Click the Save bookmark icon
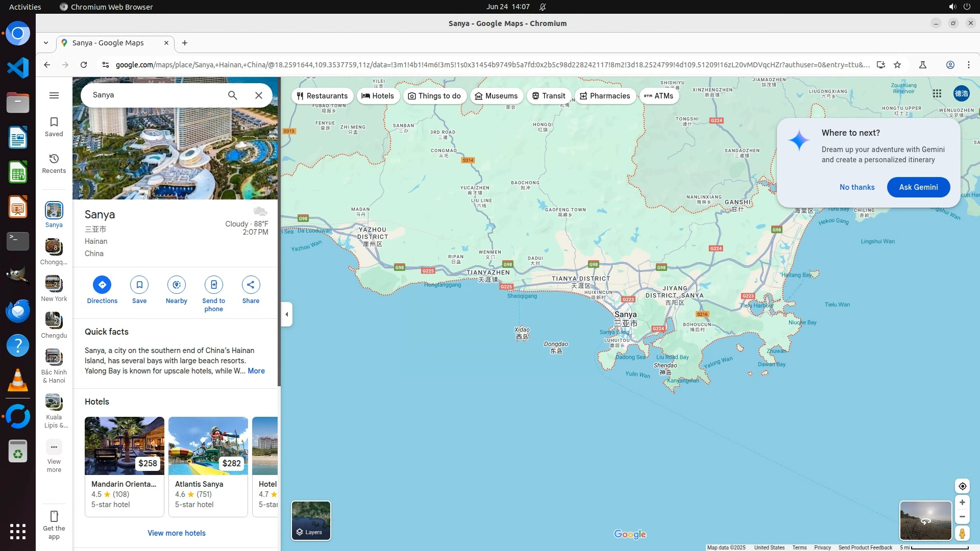Image resolution: width=980 pixels, height=551 pixels. pyautogui.click(x=139, y=285)
